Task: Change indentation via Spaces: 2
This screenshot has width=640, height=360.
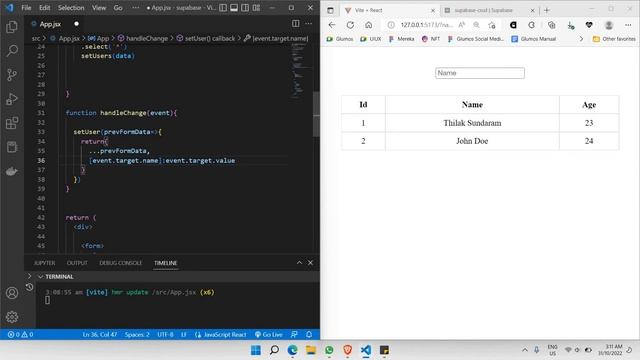Action: (x=137, y=334)
